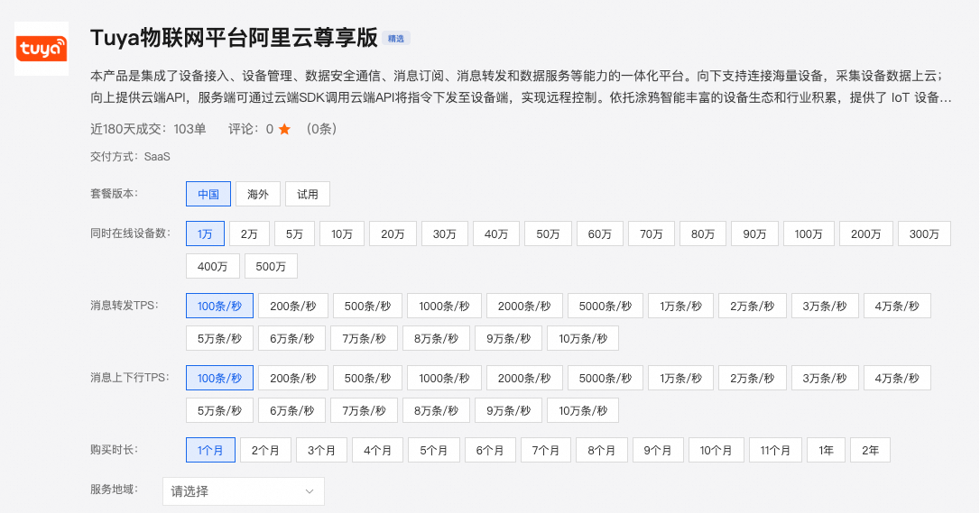Viewport: 980px width, 513px height.
Task: Choose 30万 under 同时在线设备数
Action: point(444,234)
